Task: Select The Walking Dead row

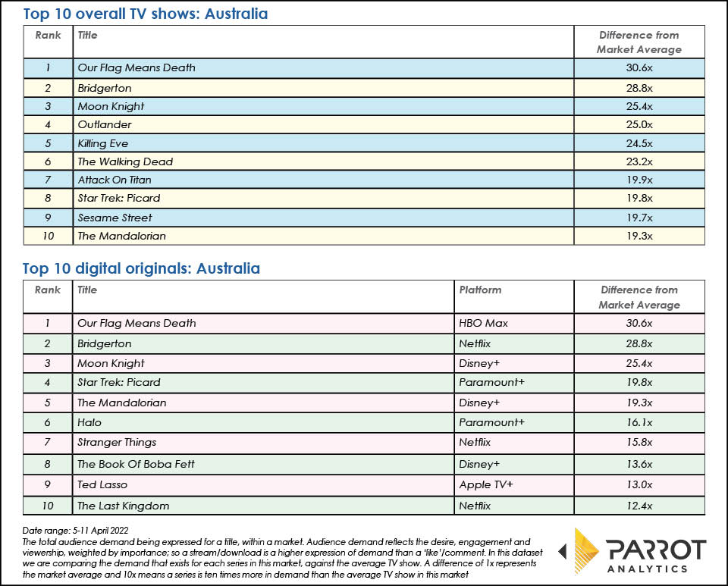Action: click(x=125, y=161)
